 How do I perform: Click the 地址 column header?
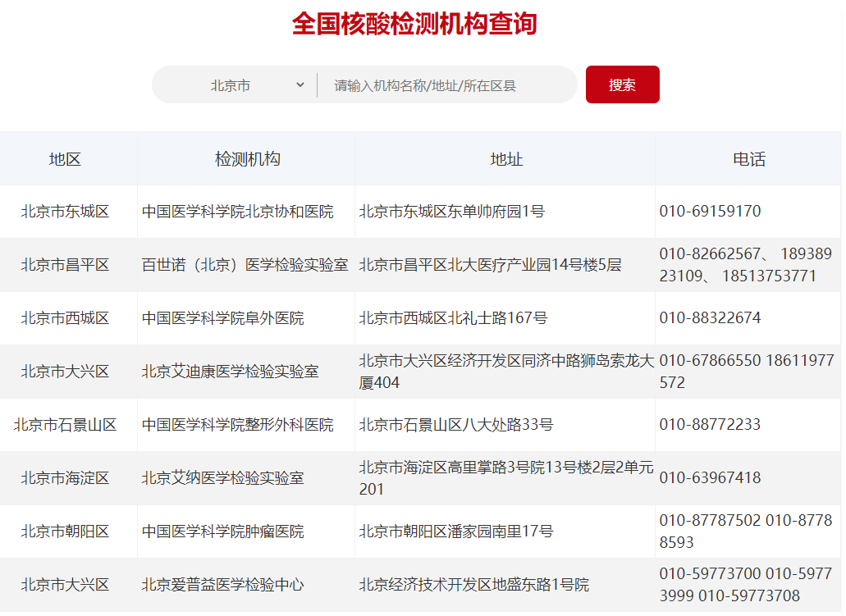[506, 159]
